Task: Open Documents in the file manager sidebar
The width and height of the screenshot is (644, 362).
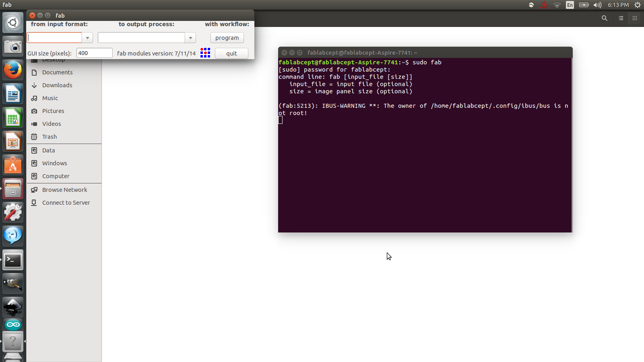Action: tap(58, 72)
